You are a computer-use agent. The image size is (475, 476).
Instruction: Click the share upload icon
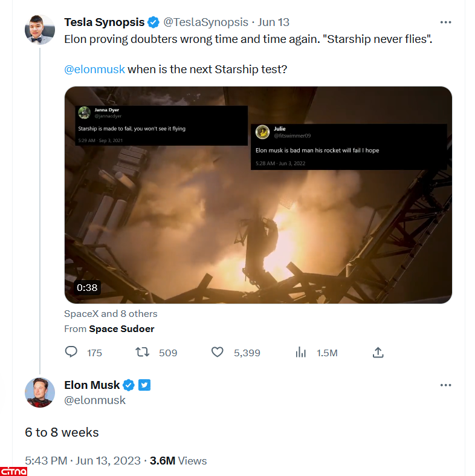click(x=378, y=352)
